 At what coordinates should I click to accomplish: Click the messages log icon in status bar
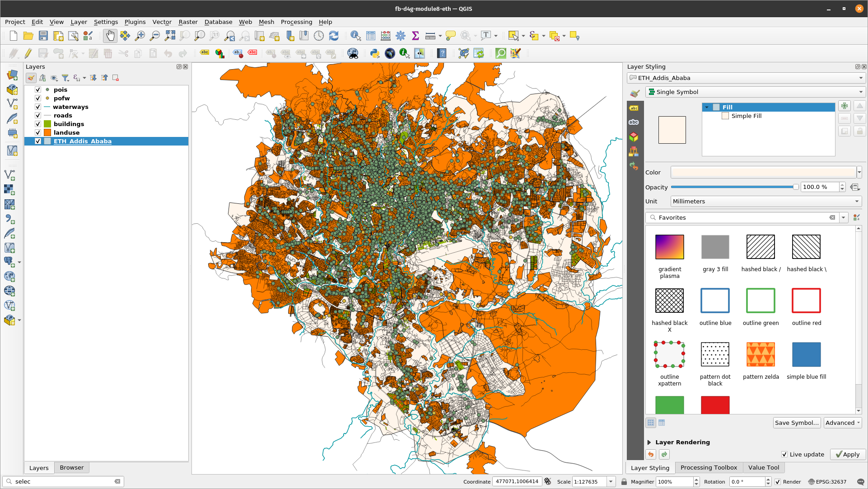[x=860, y=482]
